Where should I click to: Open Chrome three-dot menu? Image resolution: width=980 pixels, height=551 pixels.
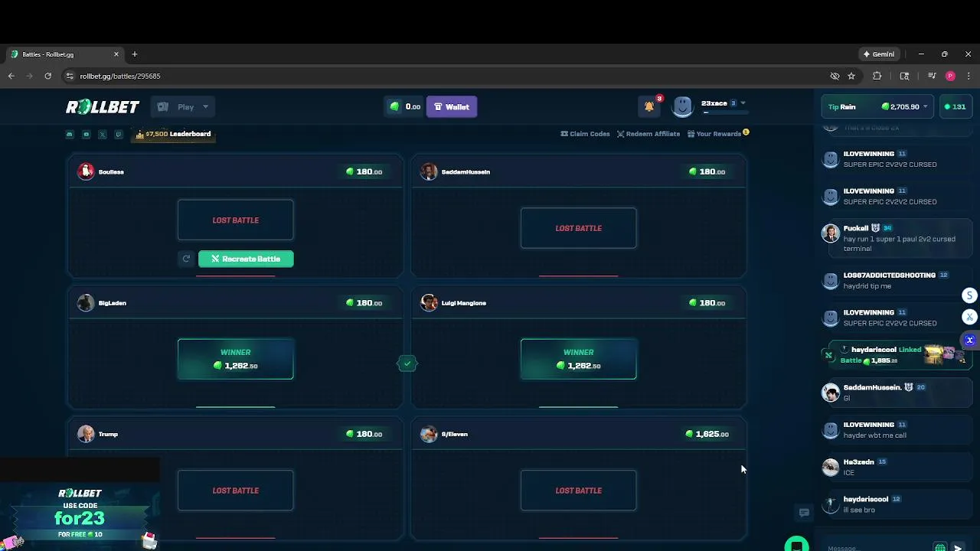tap(969, 76)
